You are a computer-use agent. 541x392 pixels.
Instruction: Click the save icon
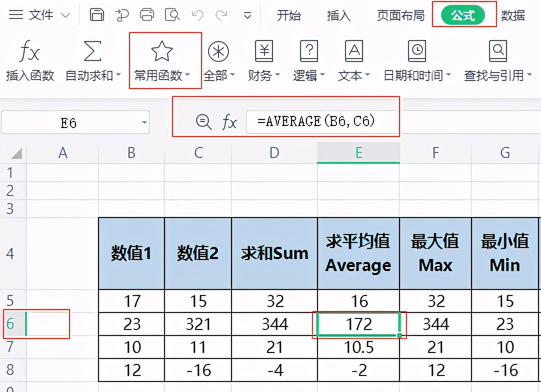click(x=97, y=15)
